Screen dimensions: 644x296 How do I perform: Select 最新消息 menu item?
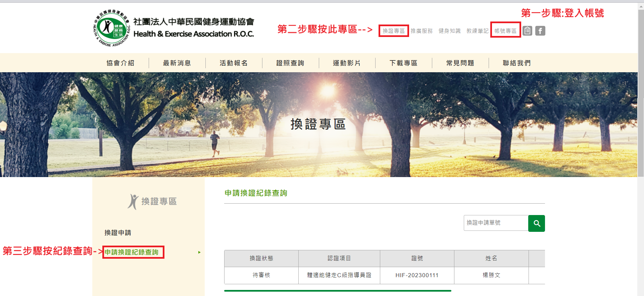coord(177,63)
